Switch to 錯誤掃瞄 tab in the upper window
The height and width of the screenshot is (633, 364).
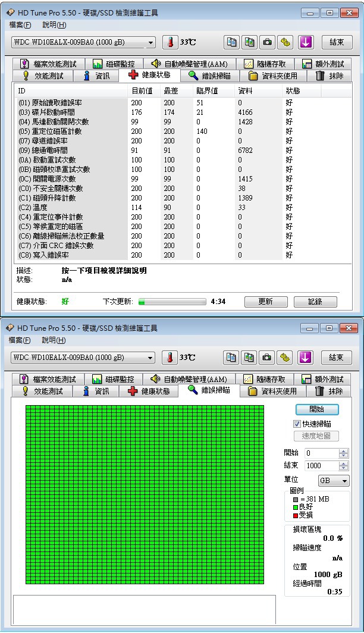point(210,76)
